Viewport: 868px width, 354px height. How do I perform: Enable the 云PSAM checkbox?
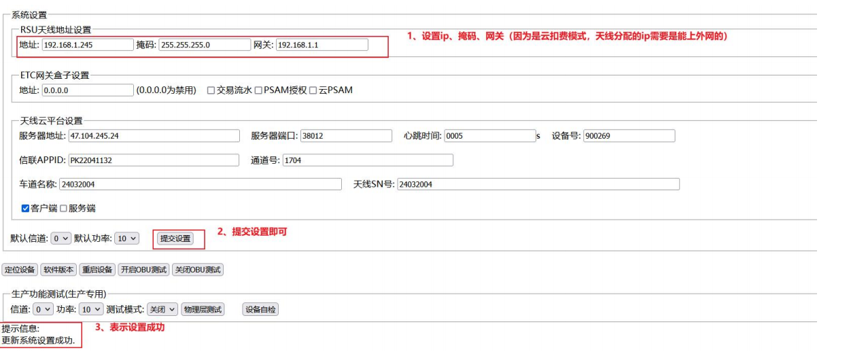pyautogui.click(x=313, y=90)
